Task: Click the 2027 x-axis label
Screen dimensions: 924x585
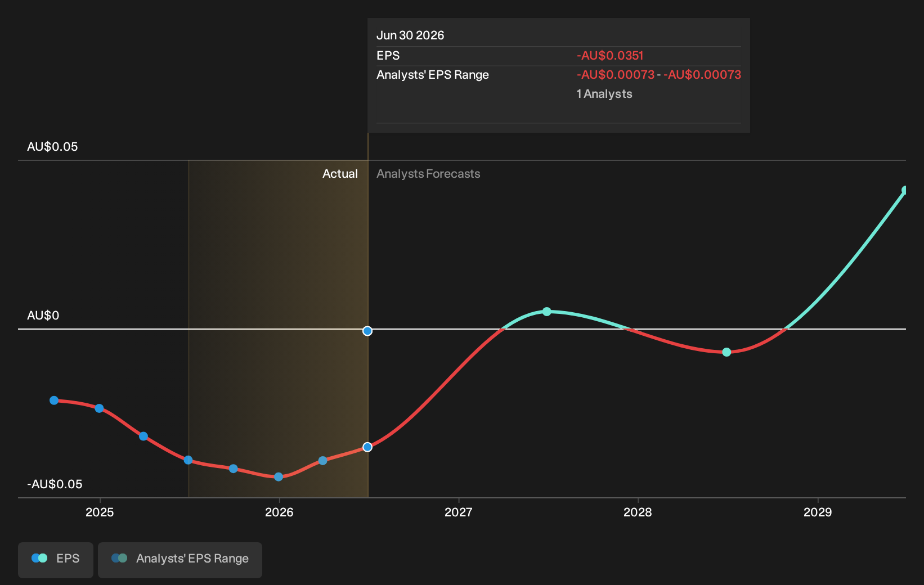Action: [459, 512]
